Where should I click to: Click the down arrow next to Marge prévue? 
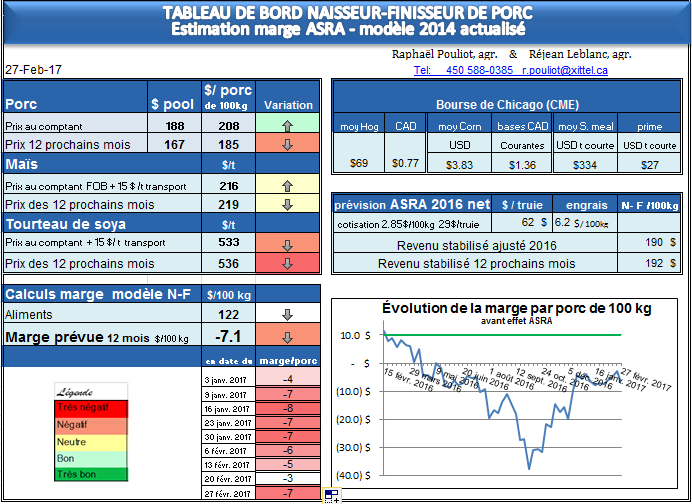pos(288,336)
